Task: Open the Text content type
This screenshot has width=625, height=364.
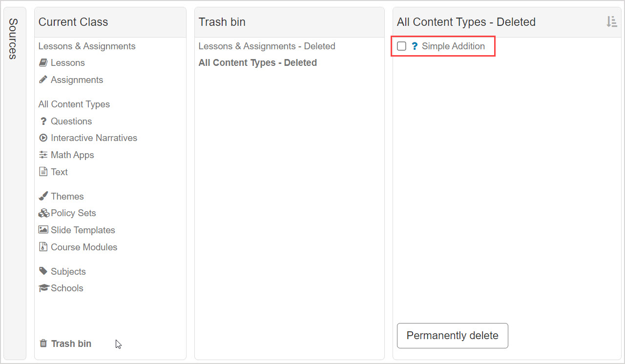Action: click(x=59, y=172)
